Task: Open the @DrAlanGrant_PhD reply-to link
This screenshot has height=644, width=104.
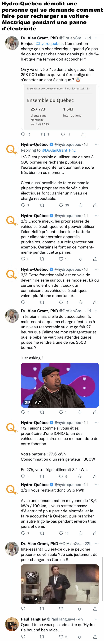Action: 59,150
